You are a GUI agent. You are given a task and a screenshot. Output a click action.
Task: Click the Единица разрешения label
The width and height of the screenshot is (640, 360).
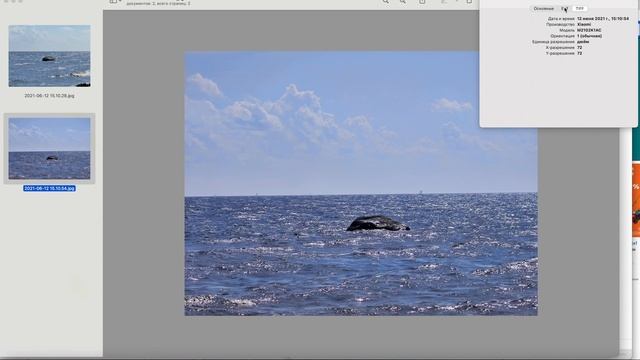pos(553,42)
